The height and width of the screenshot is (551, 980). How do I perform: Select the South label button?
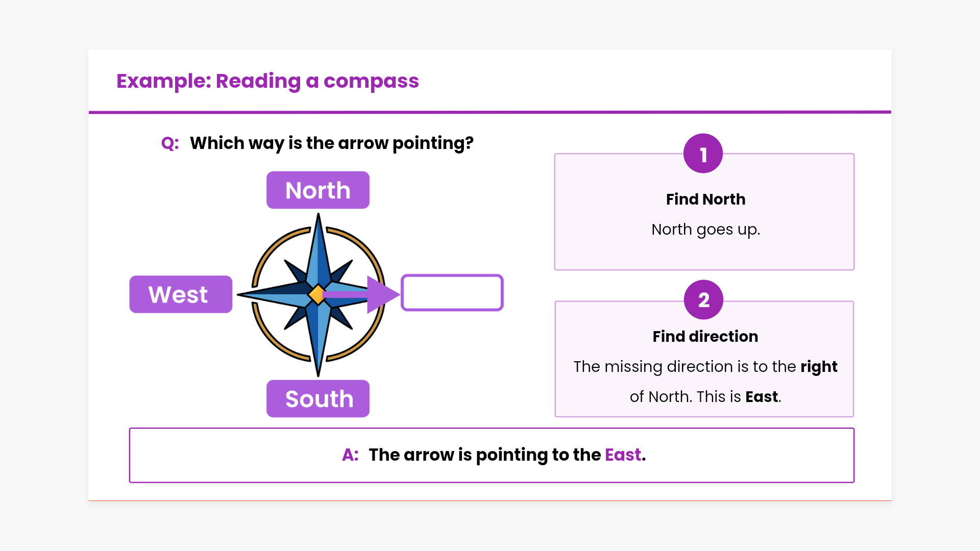tap(318, 398)
